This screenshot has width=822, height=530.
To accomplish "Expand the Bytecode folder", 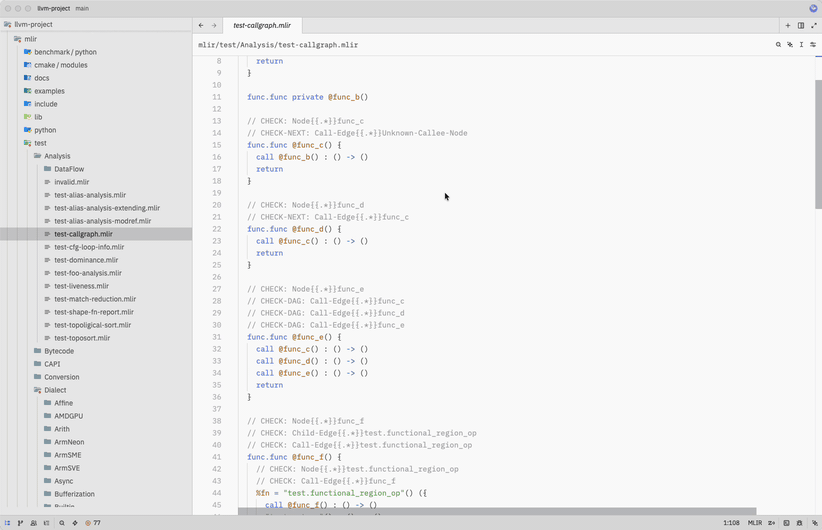I will (x=59, y=351).
